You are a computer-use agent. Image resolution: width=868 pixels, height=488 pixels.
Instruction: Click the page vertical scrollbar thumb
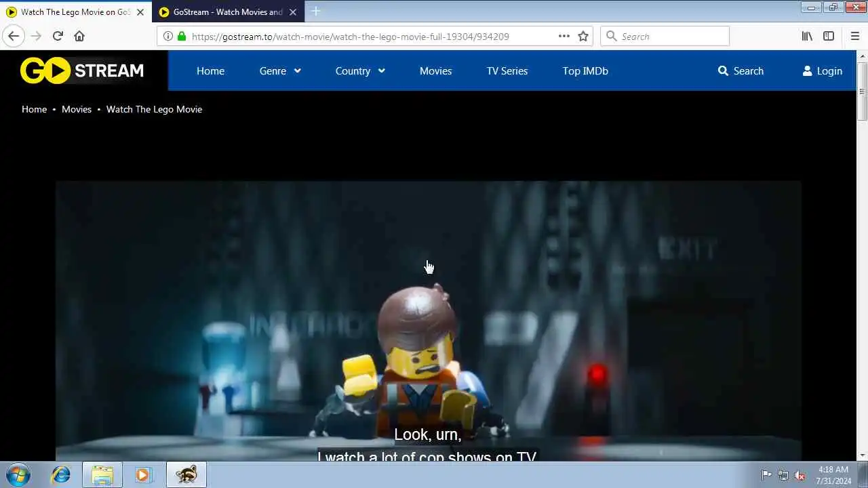863,92
